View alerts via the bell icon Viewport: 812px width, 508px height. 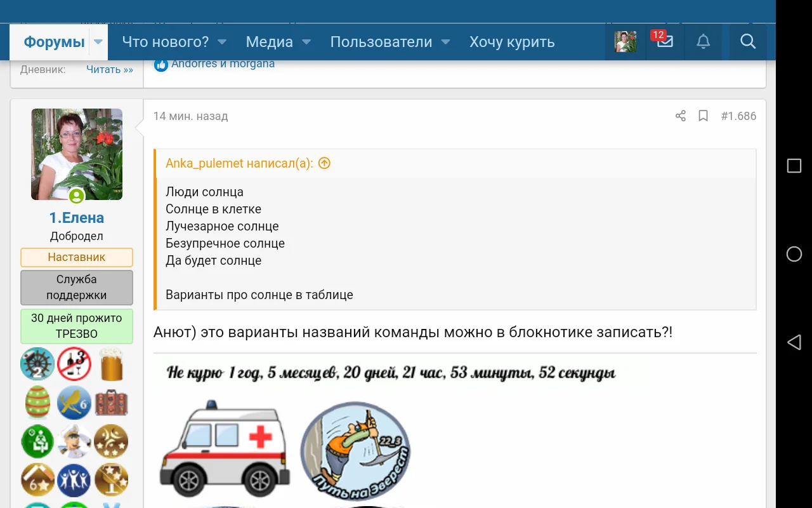click(x=703, y=42)
